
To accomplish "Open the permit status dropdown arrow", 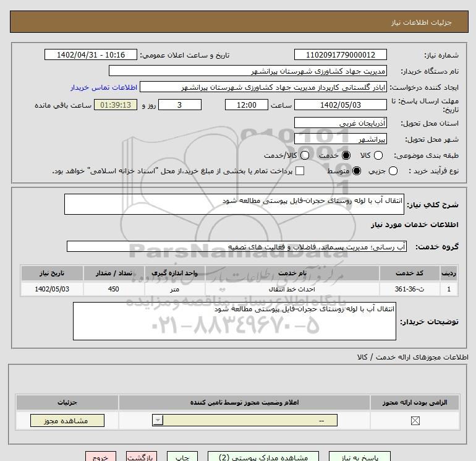I will pyautogui.click(x=158, y=421).
